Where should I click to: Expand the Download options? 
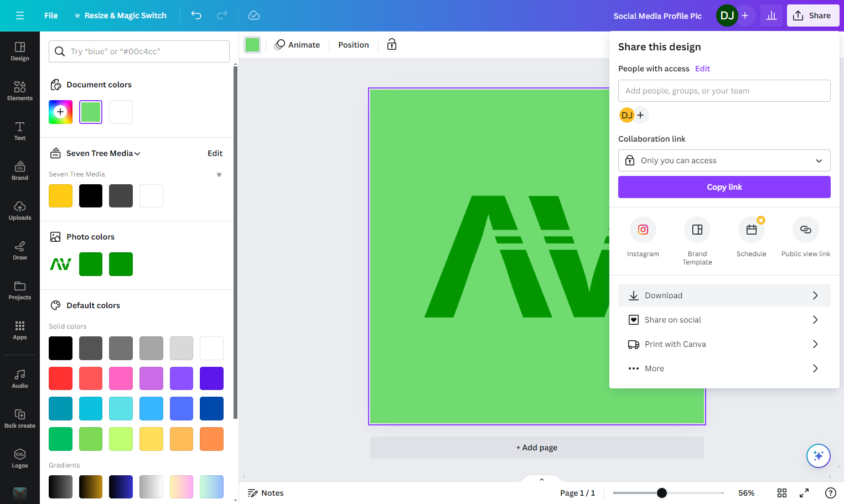click(724, 295)
